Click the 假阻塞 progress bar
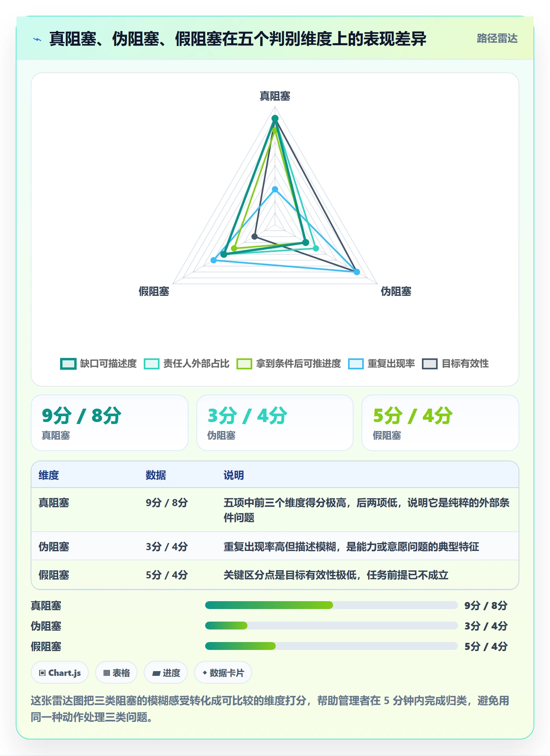Viewport: 550px width, 756px height. tap(331, 646)
